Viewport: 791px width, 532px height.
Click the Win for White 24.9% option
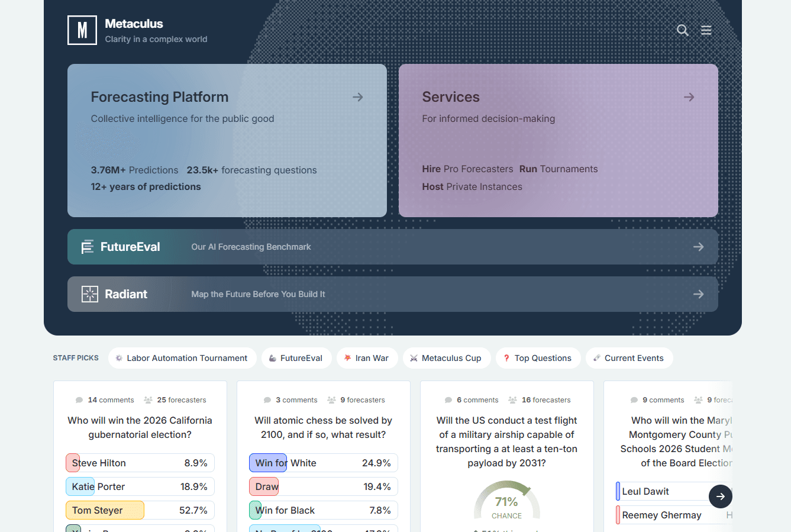tap(324, 463)
